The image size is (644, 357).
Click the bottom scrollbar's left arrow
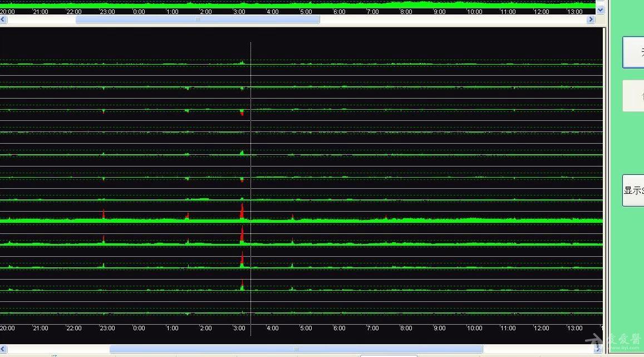pos(3,349)
